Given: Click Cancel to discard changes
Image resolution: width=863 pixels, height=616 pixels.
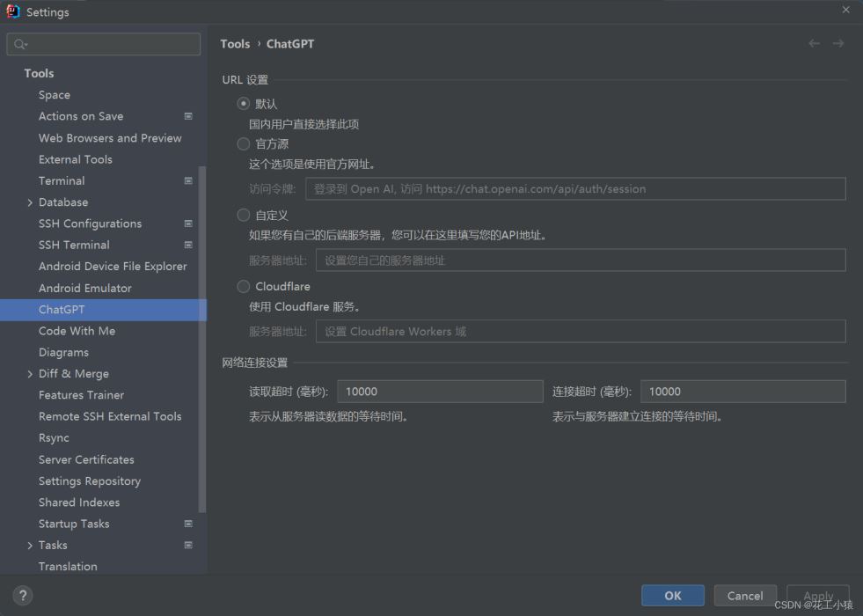Looking at the screenshot, I should point(745,596).
